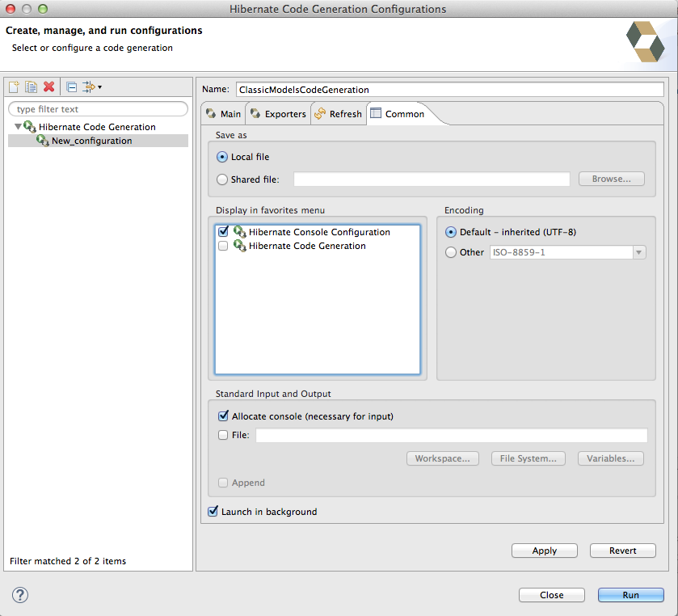Open the Refresh tab

(339, 114)
